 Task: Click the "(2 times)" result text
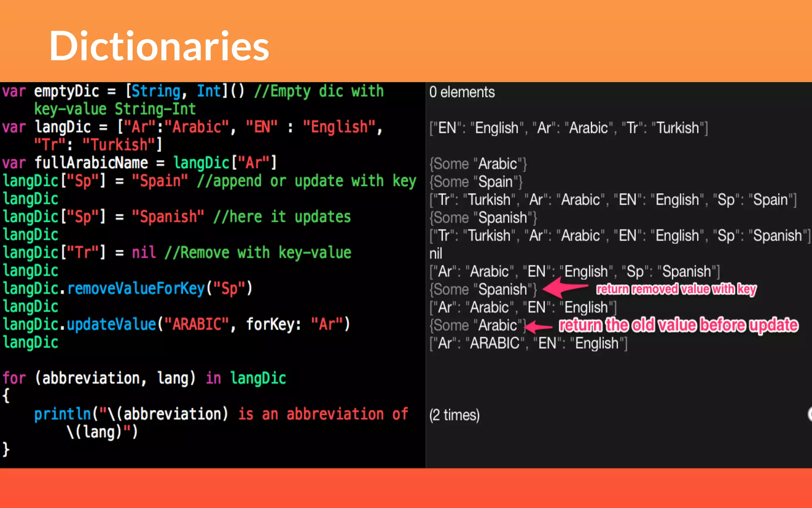tap(454, 415)
